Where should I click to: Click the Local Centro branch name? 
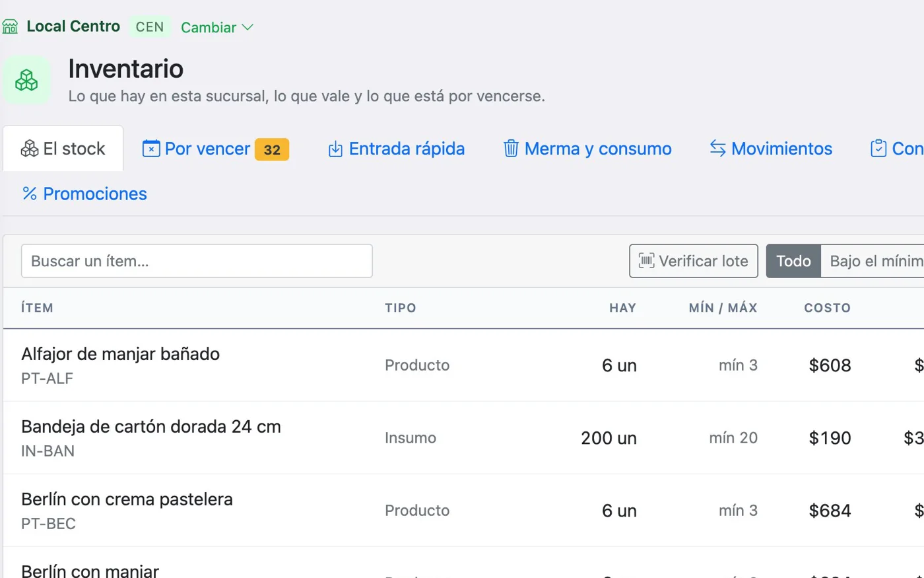coord(73,26)
